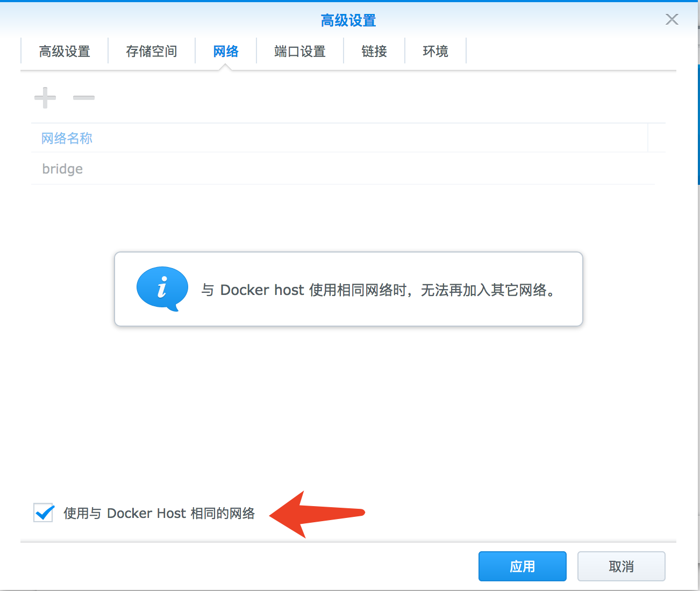The height and width of the screenshot is (591, 700).
Task: Click the 高级设置 dialog title
Action: click(348, 20)
